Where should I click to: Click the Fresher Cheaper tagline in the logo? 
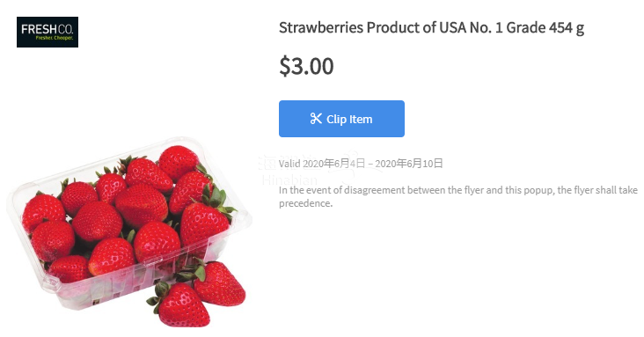point(55,38)
